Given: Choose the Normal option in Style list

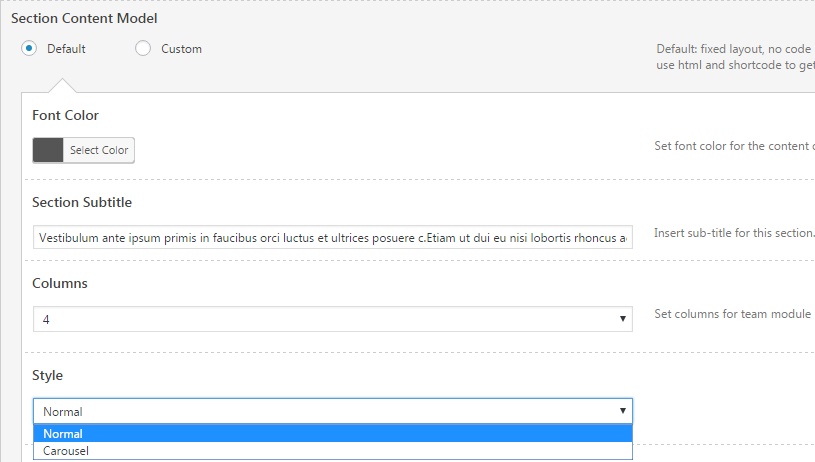Looking at the screenshot, I should pyautogui.click(x=333, y=433).
